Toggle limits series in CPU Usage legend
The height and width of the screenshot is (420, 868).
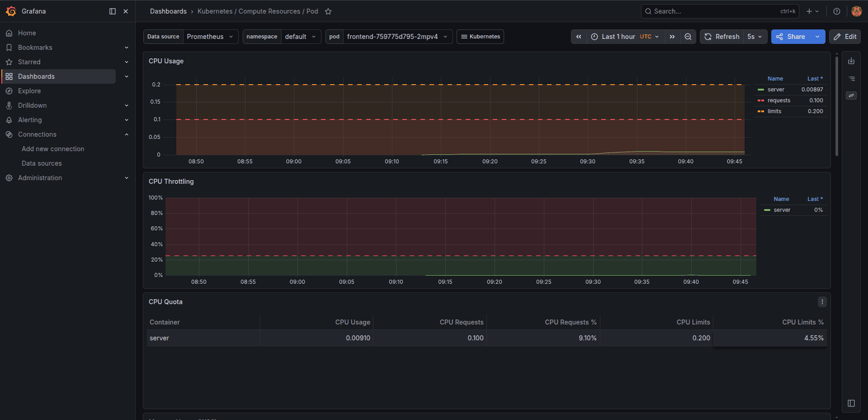tap(774, 111)
